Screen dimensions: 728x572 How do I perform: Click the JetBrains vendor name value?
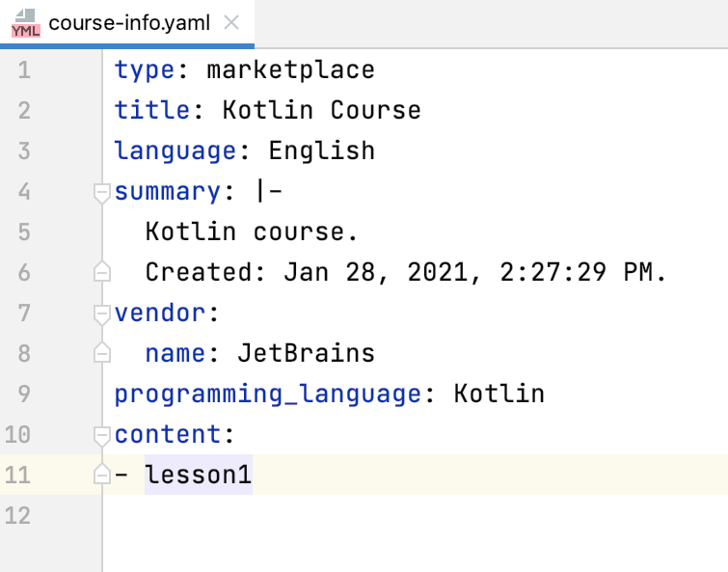tap(306, 353)
